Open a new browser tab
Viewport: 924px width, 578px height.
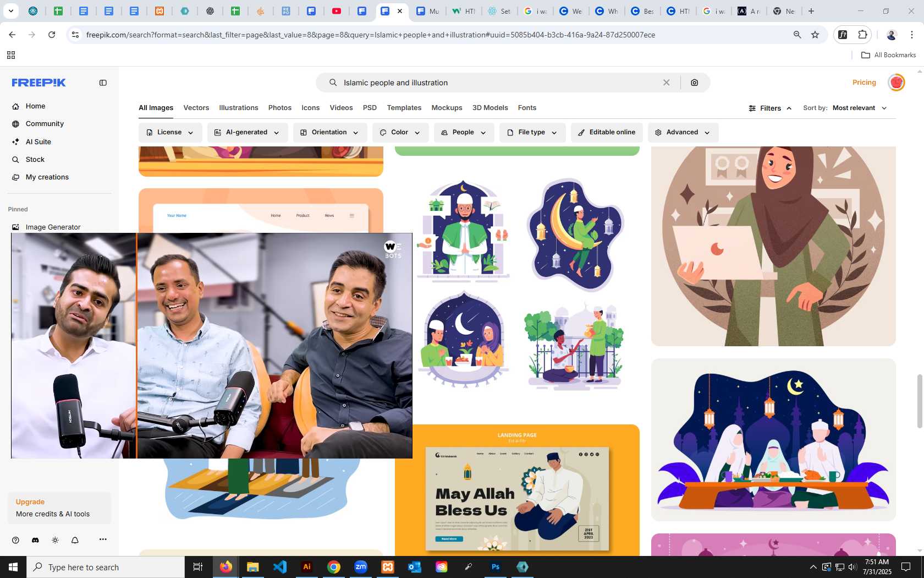point(811,11)
